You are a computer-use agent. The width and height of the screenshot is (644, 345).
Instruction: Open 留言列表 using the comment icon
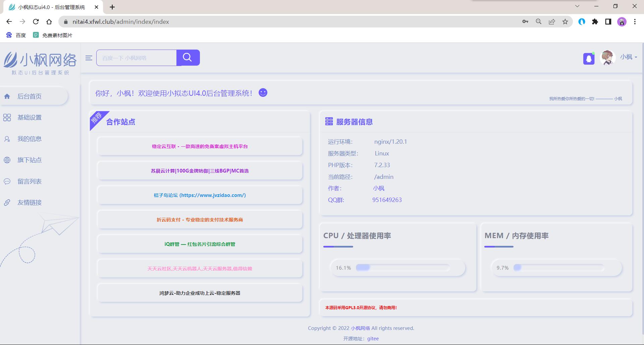click(7, 181)
